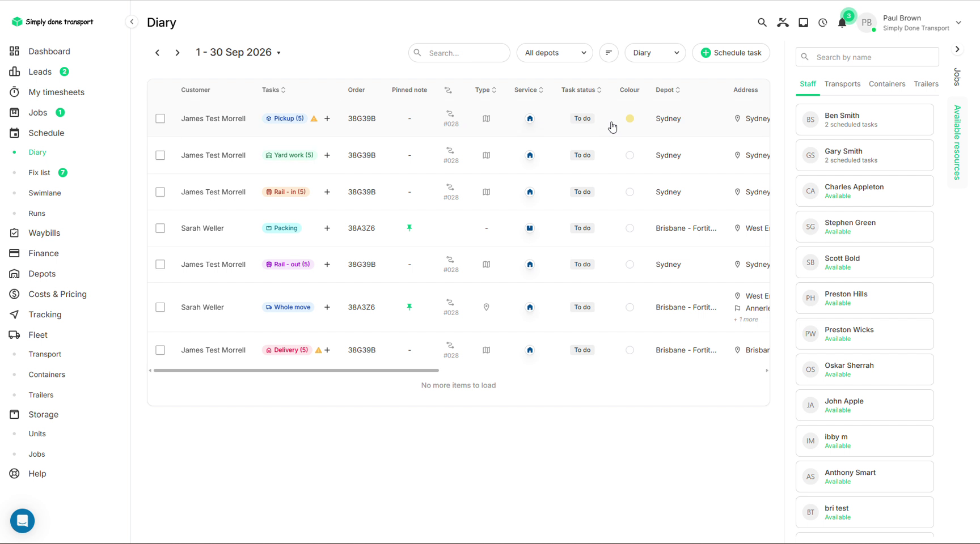Open the tablet device icon in header

pos(803,23)
